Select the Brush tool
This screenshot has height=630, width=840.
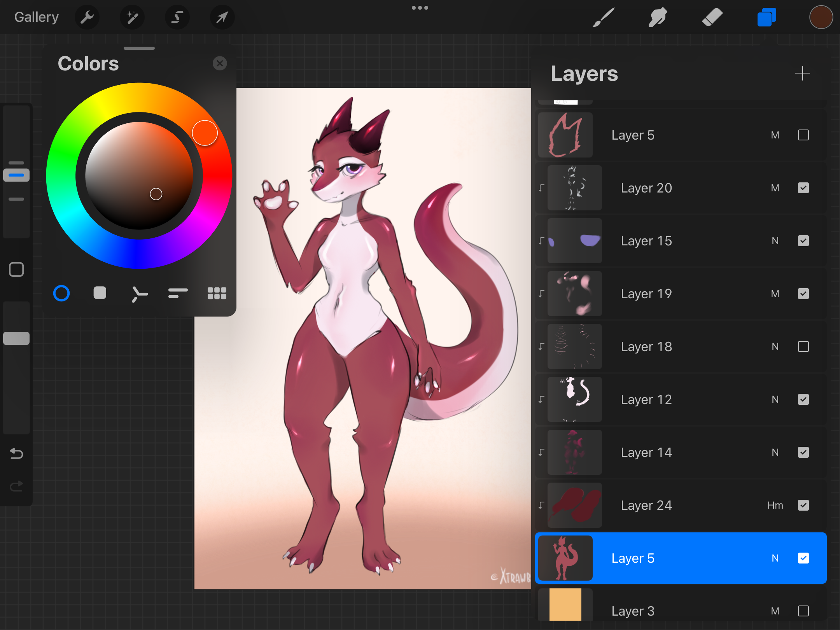click(604, 17)
